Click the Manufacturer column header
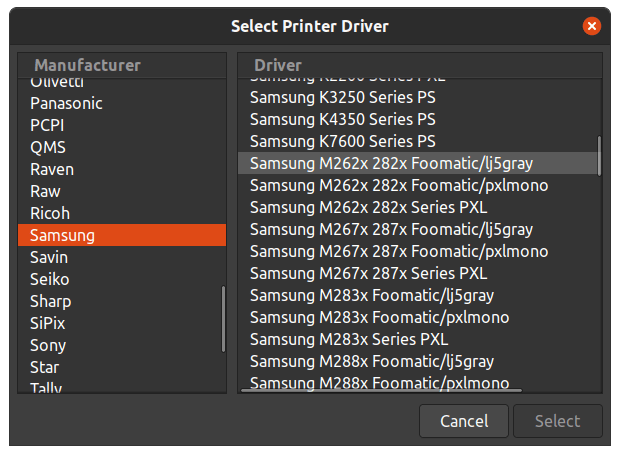The width and height of the screenshot is (620, 455). [x=122, y=65]
